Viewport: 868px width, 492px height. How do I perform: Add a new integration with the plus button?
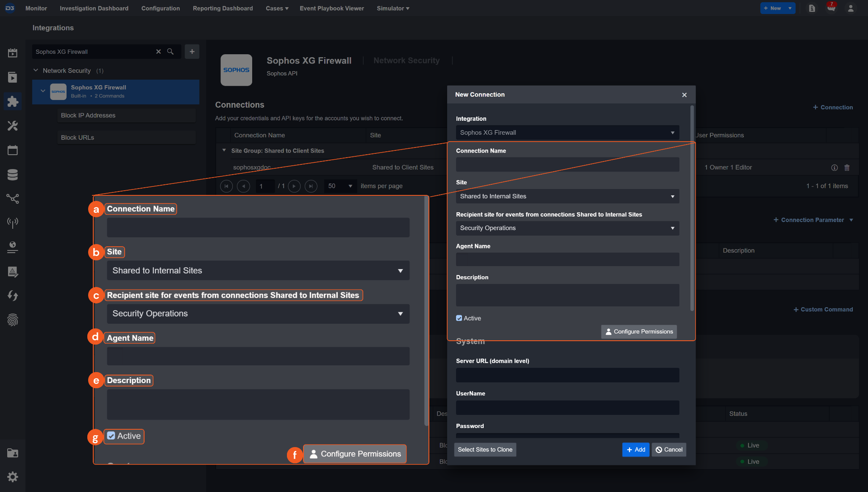(192, 51)
